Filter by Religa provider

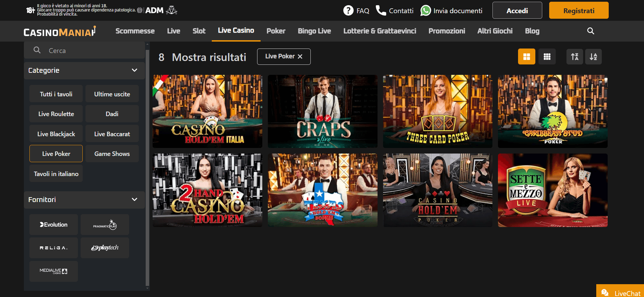tap(54, 248)
